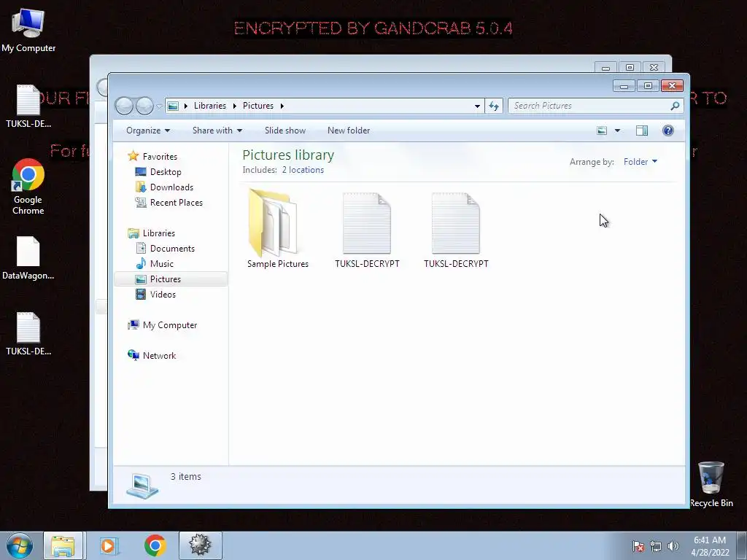Minimize the Pictures library window
The width and height of the screenshot is (747, 560).
624,86
